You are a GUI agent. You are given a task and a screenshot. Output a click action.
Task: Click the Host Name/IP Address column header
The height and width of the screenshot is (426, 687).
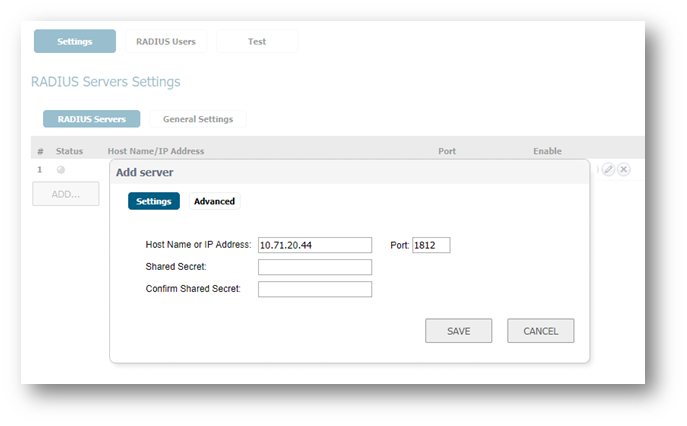click(x=156, y=151)
